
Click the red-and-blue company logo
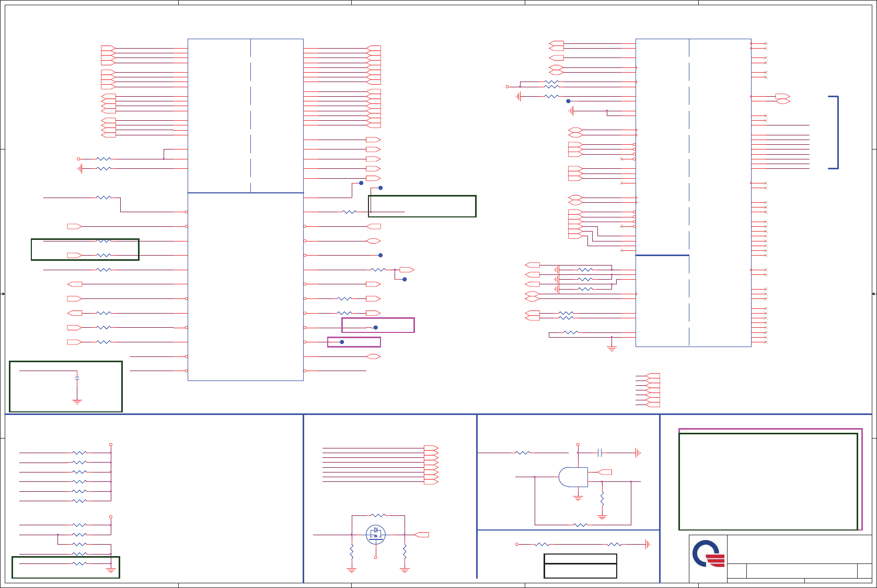point(708,554)
